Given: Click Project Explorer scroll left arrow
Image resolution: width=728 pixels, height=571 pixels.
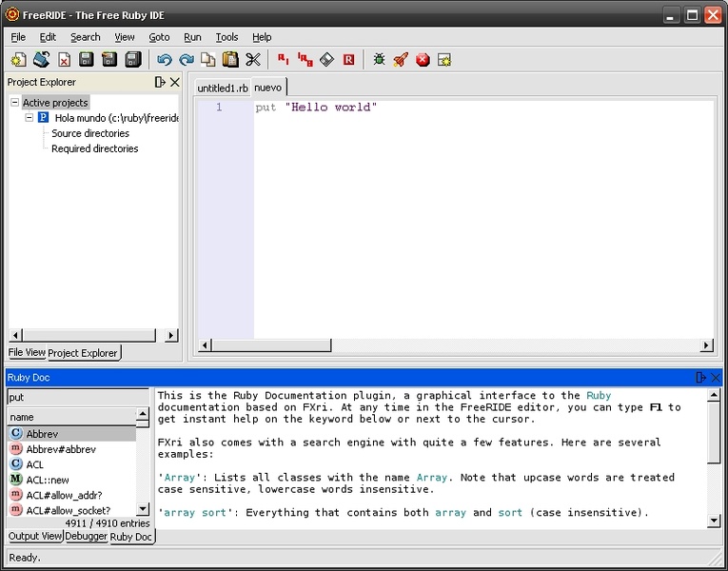Looking at the screenshot, I should click(15, 335).
